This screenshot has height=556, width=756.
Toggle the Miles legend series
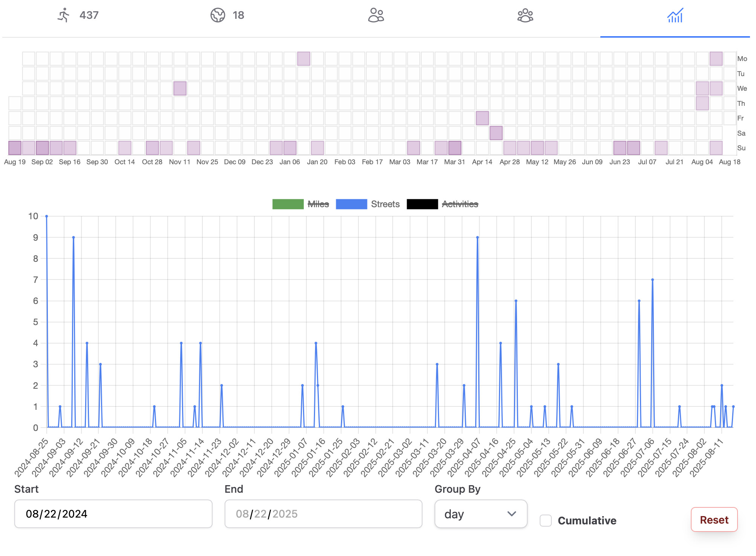(x=318, y=204)
